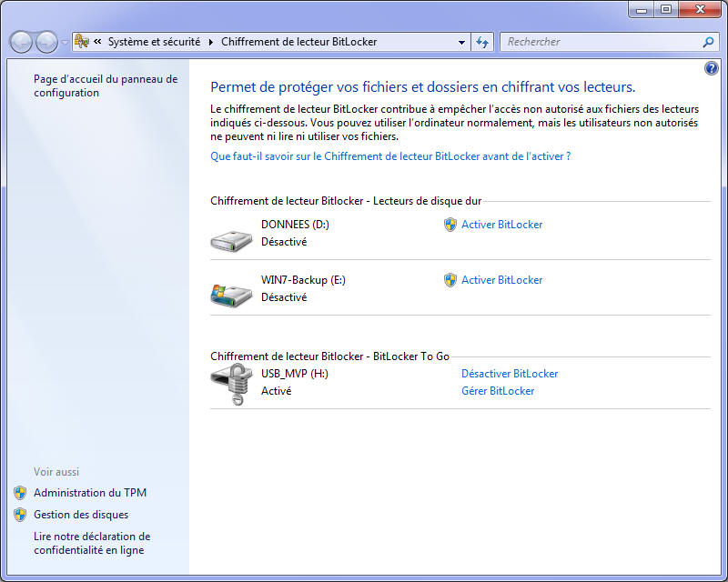Click the Control Panel icon in the address bar
The width and height of the screenshot is (728, 582).
click(82, 42)
